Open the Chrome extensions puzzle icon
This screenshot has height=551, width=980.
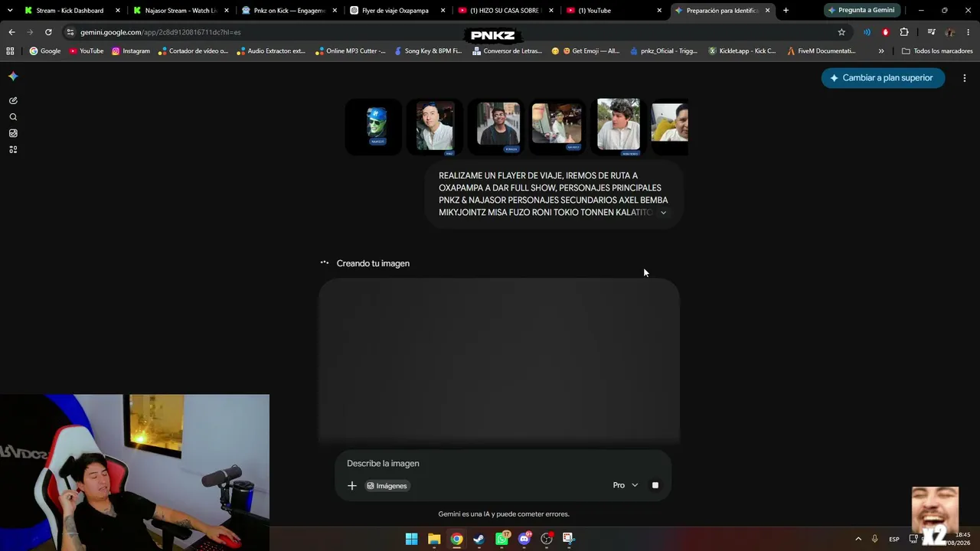point(904,32)
